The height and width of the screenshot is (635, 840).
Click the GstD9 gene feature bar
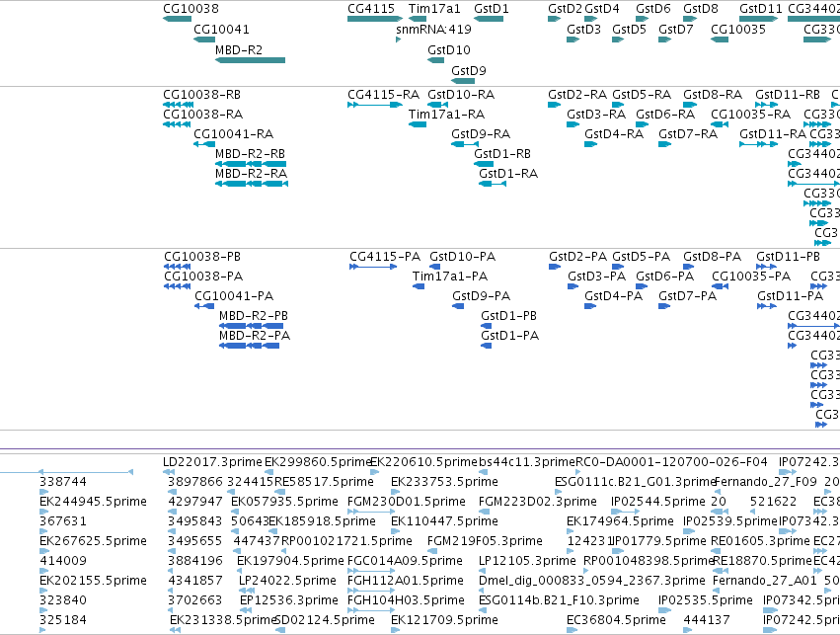[x=463, y=81]
